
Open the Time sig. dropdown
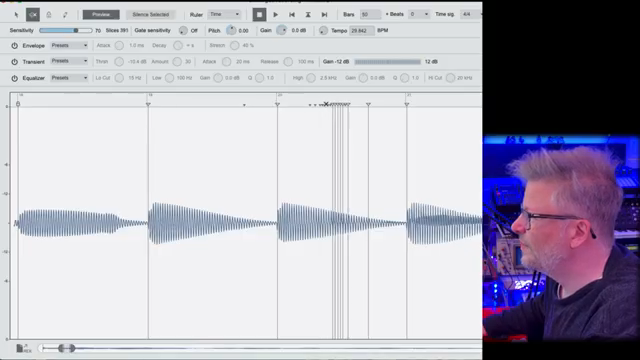coord(470,14)
